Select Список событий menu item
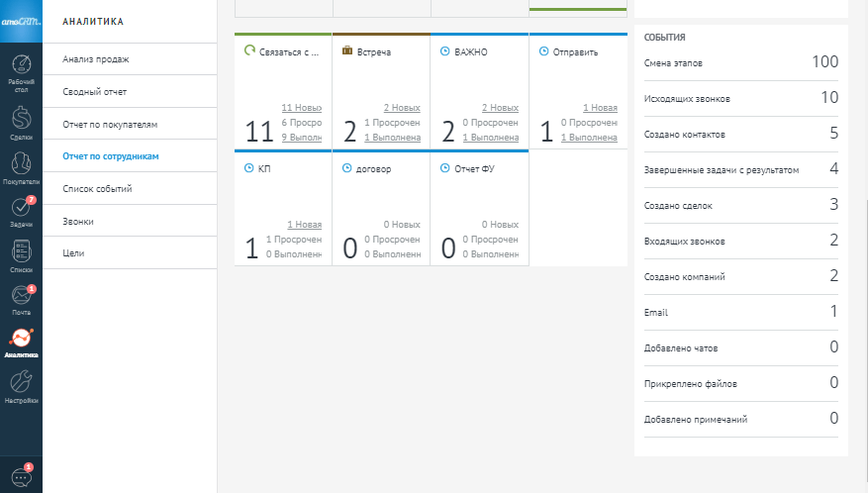This screenshot has width=868, height=493. coord(97,188)
